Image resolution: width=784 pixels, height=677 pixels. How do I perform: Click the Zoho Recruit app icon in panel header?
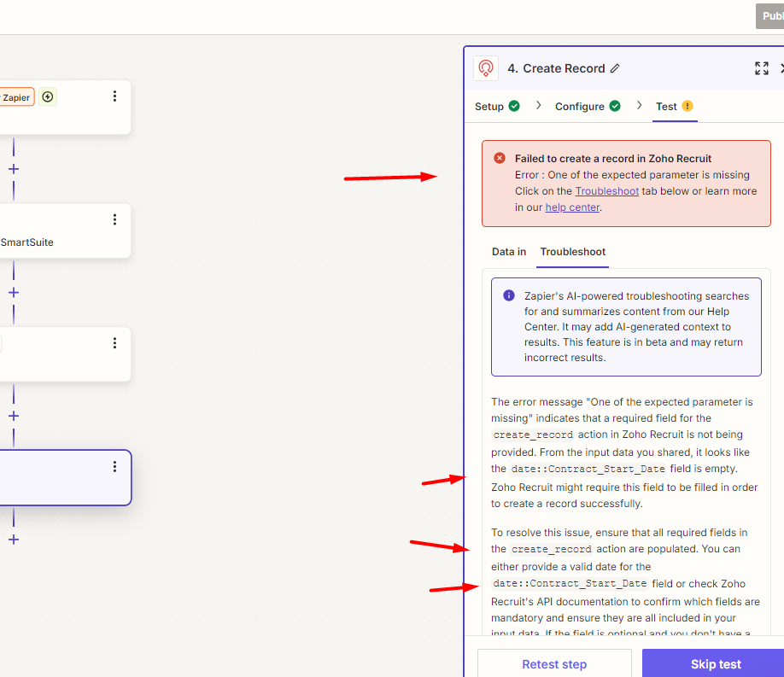485,68
